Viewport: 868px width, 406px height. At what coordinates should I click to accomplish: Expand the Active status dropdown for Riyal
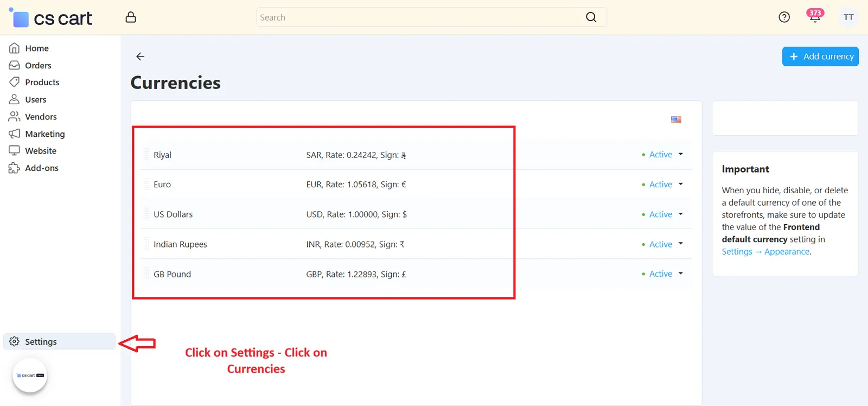[662, 155]
